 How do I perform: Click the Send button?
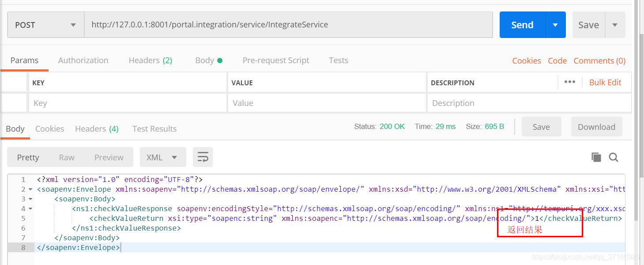(522, 25)
